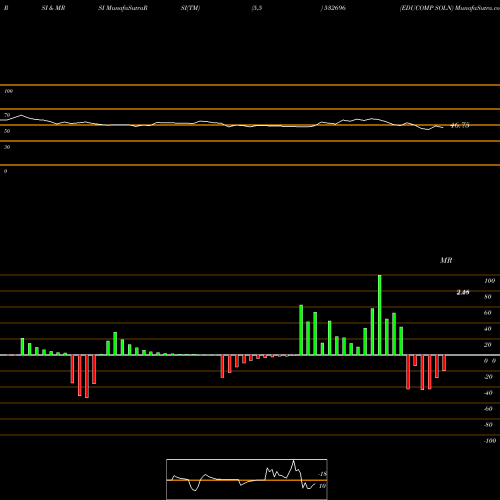Image resolution: width=500 pixels, height=500 pixels.
Task: Click the EDUCOMP SOLN MunafaSutra header text
Action: pos(450,8)
